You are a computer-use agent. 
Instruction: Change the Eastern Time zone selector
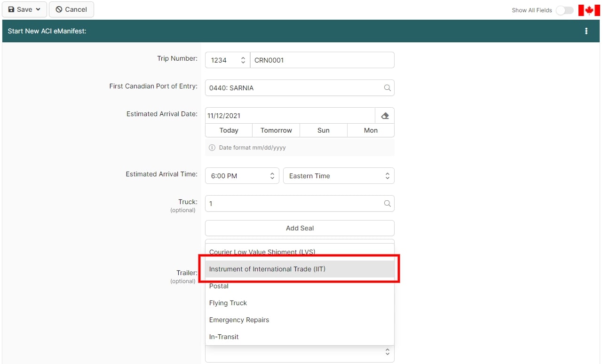[339, 176]
